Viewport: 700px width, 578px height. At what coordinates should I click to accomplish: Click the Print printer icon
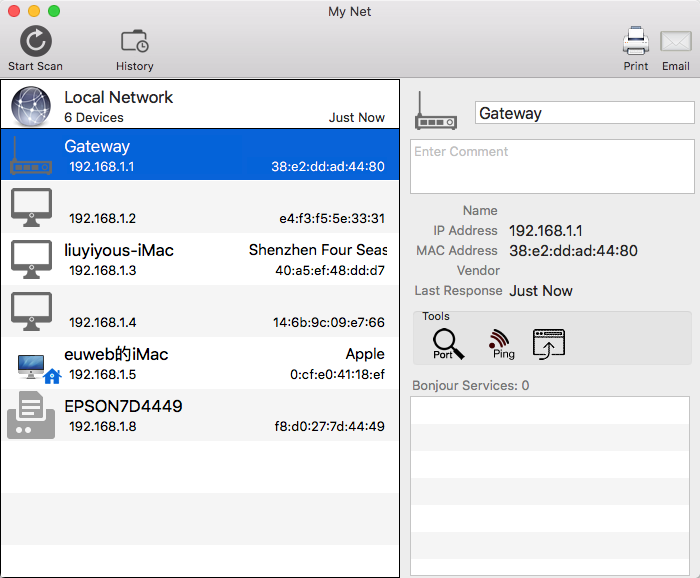(636, 41)
